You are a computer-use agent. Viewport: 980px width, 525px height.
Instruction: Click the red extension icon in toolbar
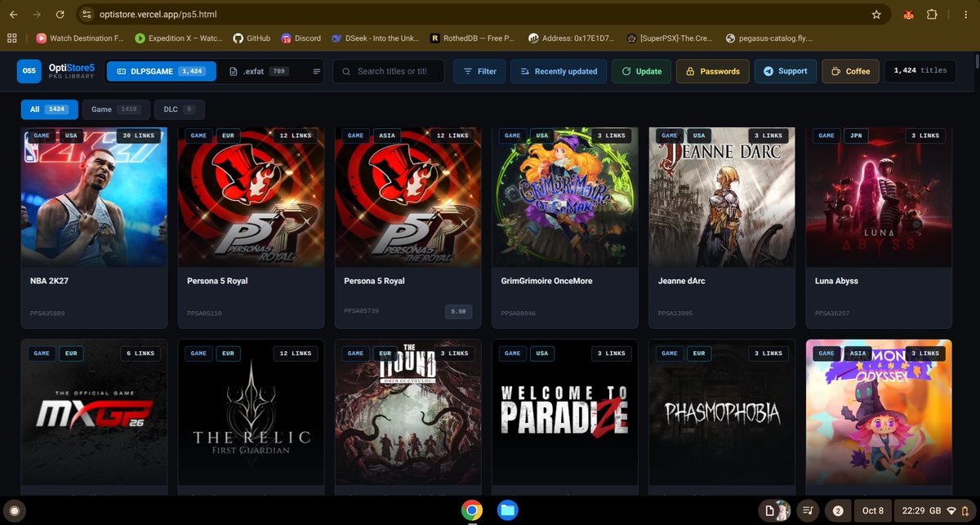907,14
